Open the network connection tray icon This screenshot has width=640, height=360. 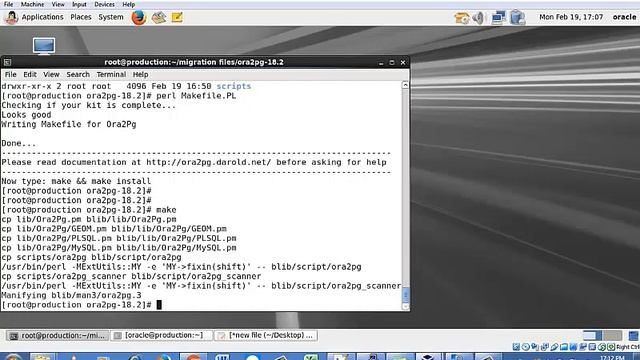[498, 18]
